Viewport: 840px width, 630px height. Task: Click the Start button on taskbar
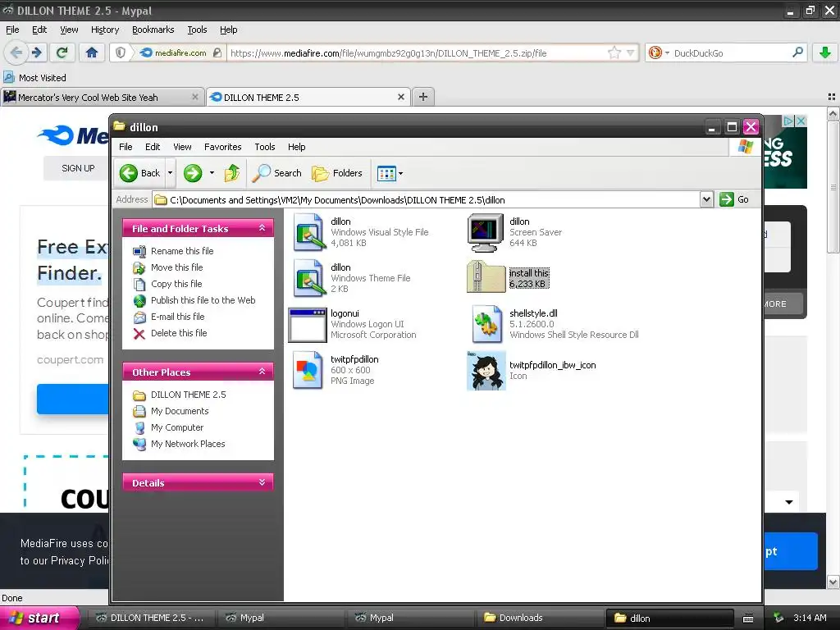click(39, 618)
